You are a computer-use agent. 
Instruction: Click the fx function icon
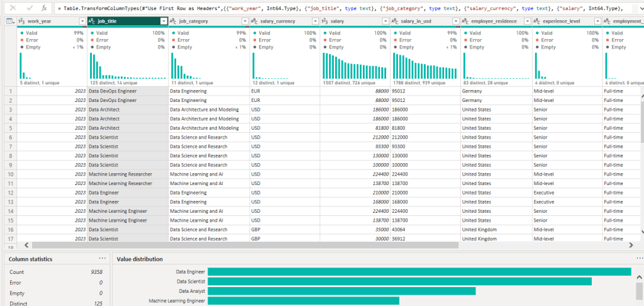tap(43, 9)
